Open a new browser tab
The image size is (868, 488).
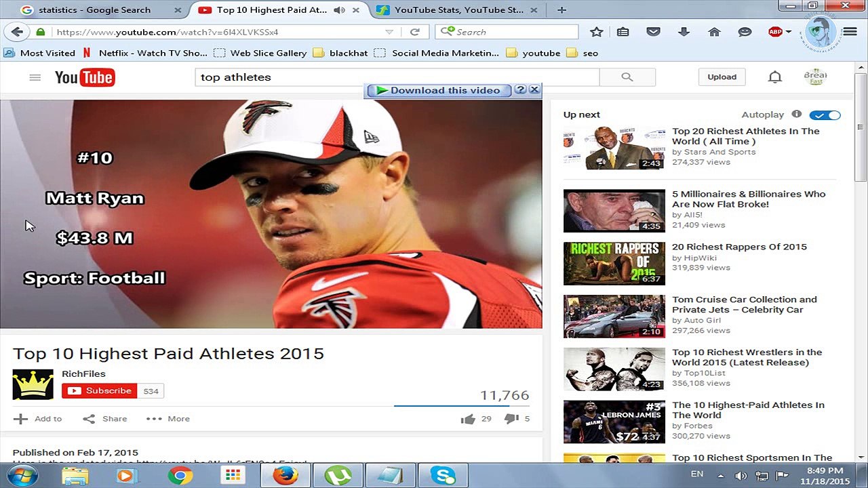click(x=561, y=10)
